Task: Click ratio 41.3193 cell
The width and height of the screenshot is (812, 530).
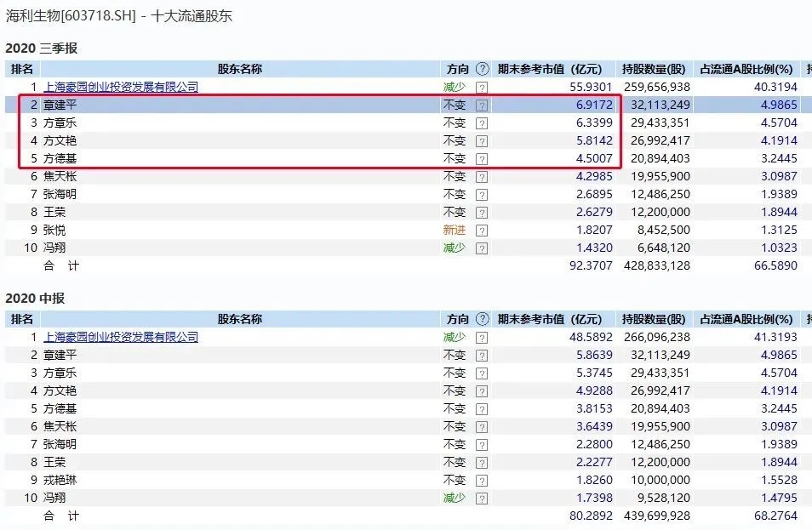Action: (x=775, y=337)
